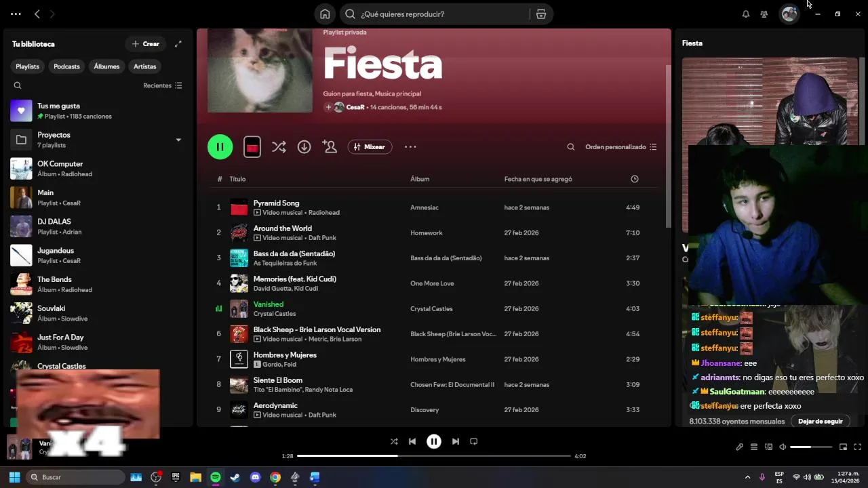Image resolution: width=868 pixels, height=488 pixels.
Task: Seek on the song progress bar
Action: click(434, 456)
